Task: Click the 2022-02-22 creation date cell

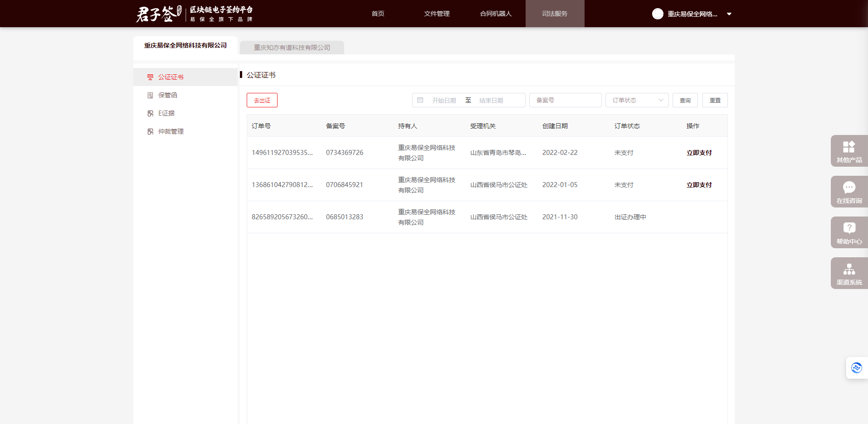Action: tap(560, 153)
